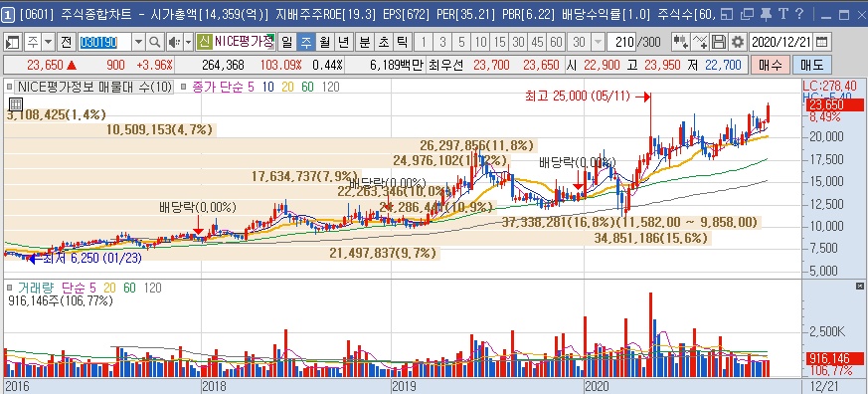Select minute 분 chart period
868x394 pixels.
[364, 42]
